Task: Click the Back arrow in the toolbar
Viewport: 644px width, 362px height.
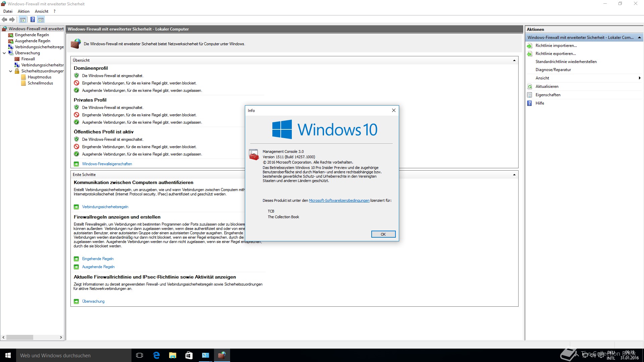Action: coord(4,19)
